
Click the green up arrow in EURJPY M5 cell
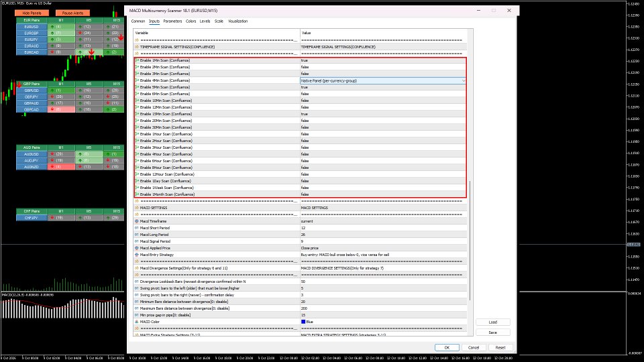click(x=80, y=40)
